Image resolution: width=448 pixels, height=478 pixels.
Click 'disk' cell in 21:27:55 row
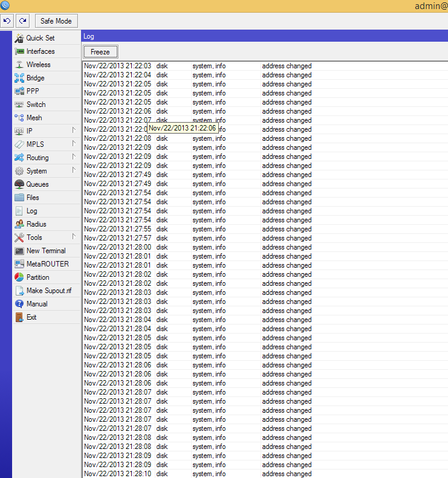pyautogui.click(x=162, y=229)
